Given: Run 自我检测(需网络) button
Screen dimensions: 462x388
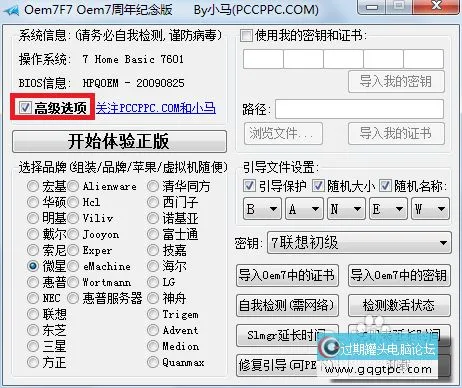Looking at the screenshot, I should (x=287, y=305).
